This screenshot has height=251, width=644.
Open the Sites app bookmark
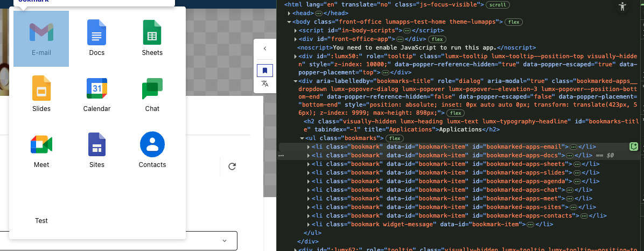(x=96, y=151)
